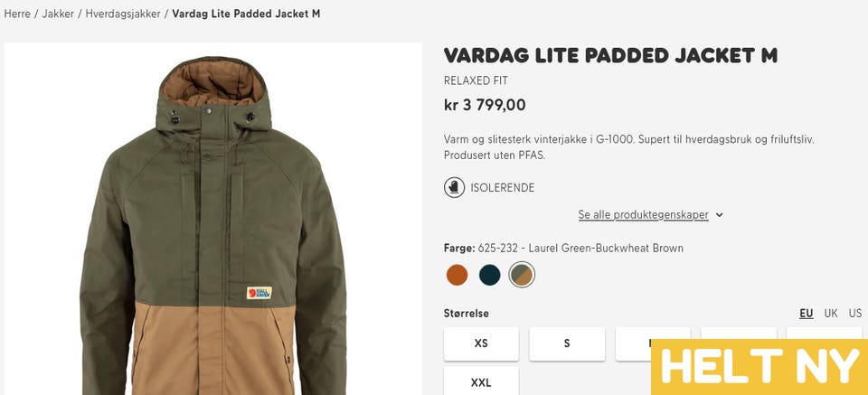Click the Fjällräven logo patch on the jacket
The image size is (868, 395).
pos(259,293)
